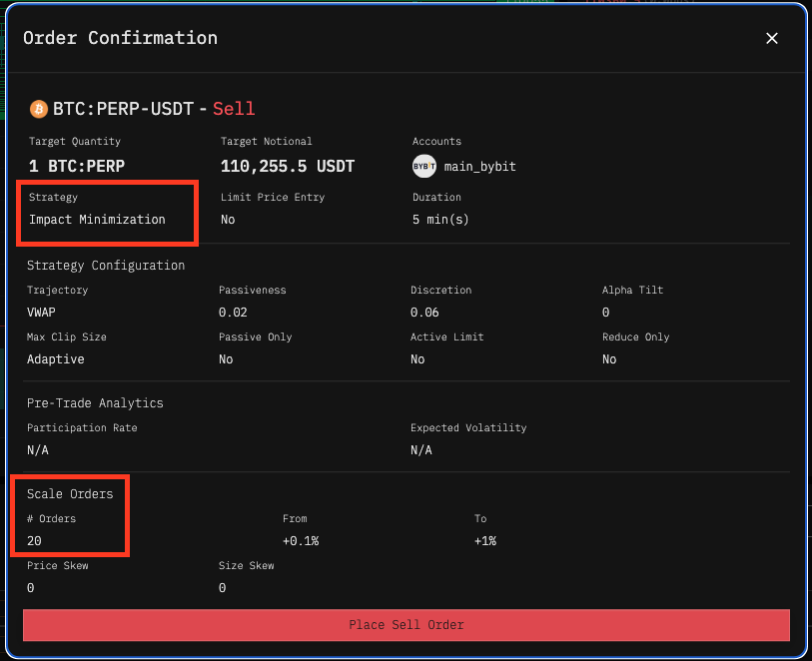Viewport: 812px width, 661px height.
Task: Click the orange Bitcoin icon
Action: pos(38,108)
